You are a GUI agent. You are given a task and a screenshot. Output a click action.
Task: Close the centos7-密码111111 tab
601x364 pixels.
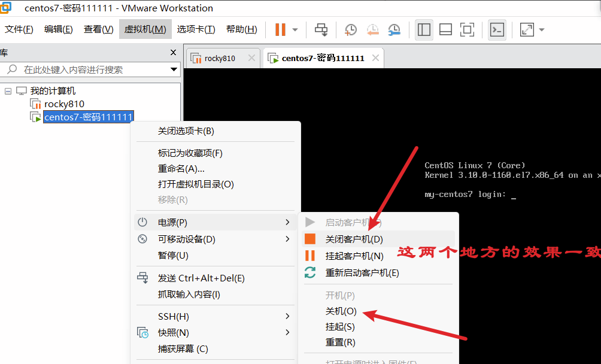click(x=376, y=58)
